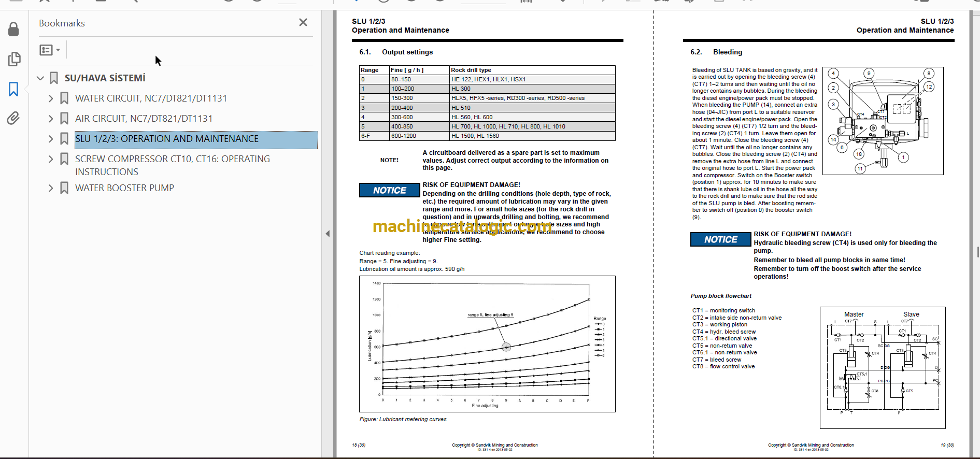The image size is (980, 459).
Task: Click bookmark icon beside SCREW COMPRESSOR
Action: coord(64,159)
